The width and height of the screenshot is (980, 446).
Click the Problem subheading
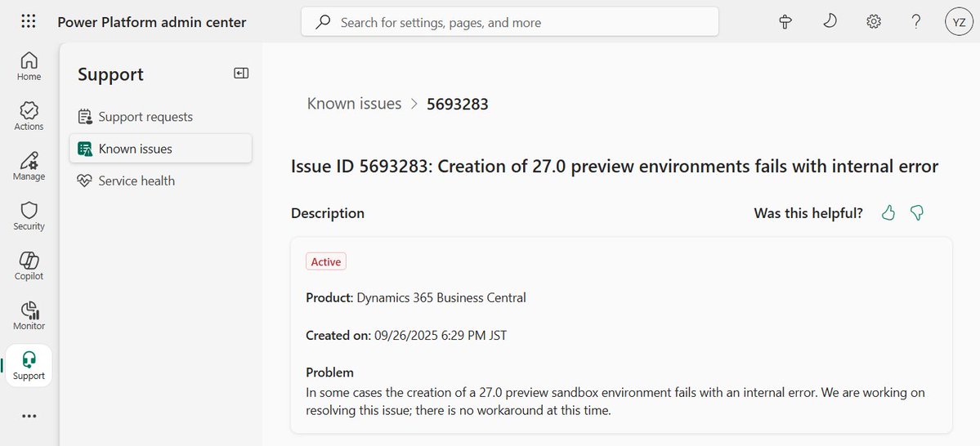click(x=329, y=373)
